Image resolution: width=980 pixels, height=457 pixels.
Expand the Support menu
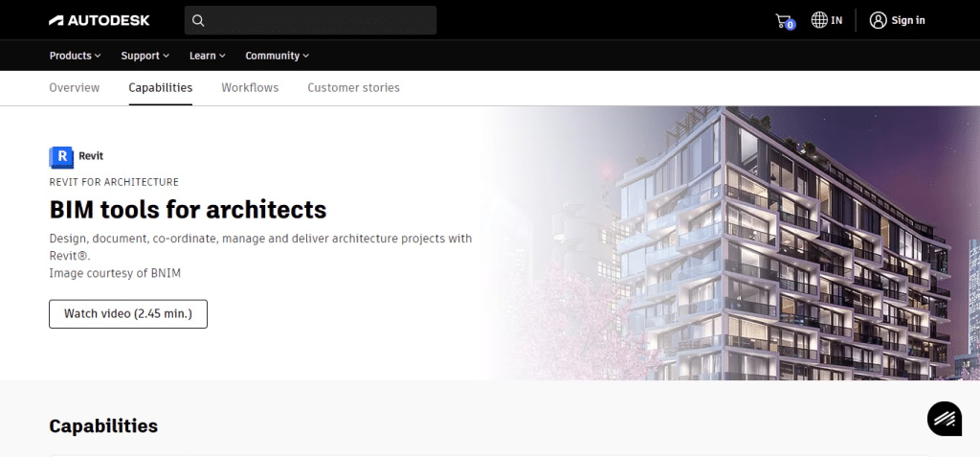[145, 56]
